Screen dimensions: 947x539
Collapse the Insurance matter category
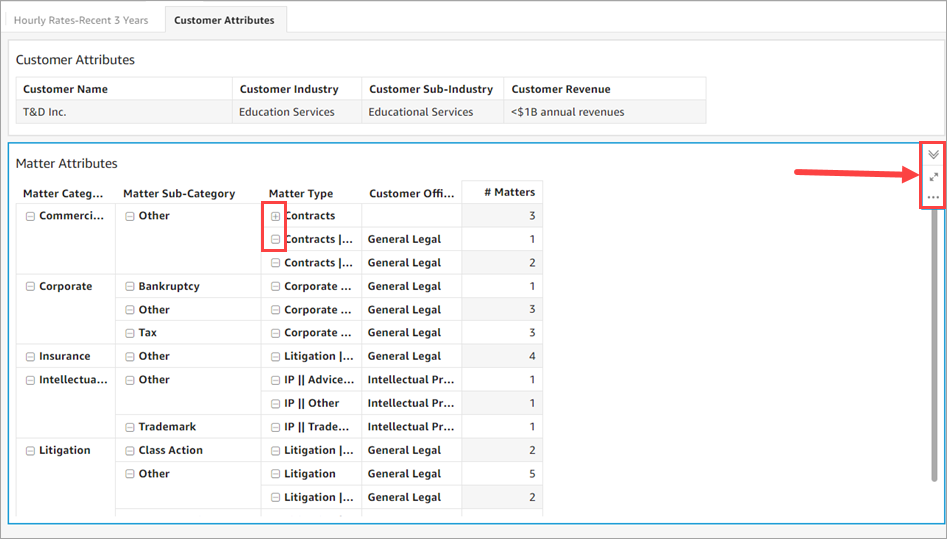point(30,357)
